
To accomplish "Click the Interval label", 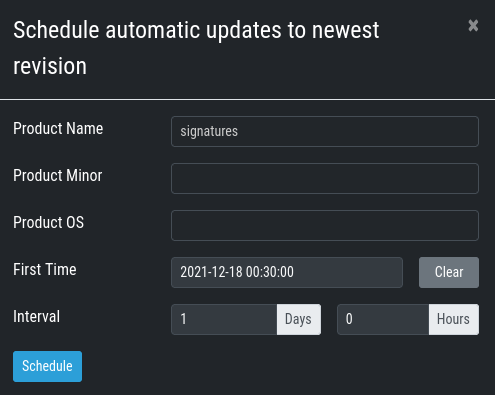I will pos(36,317).
